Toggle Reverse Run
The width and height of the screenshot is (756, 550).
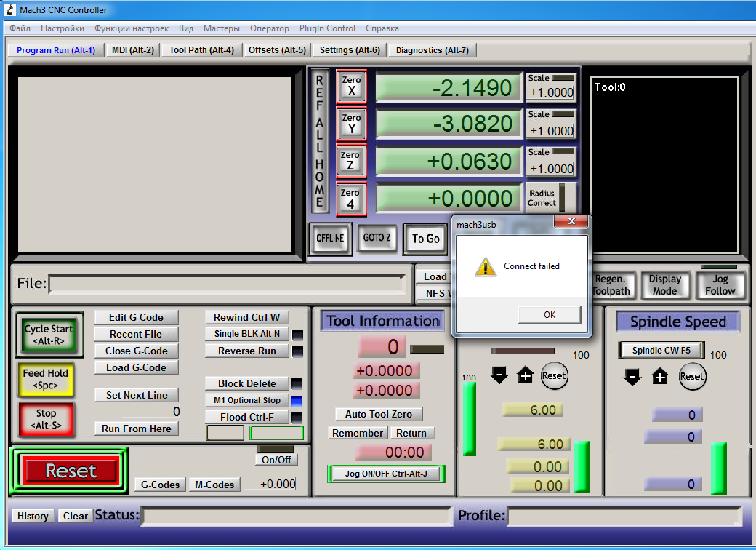point(246,351)
